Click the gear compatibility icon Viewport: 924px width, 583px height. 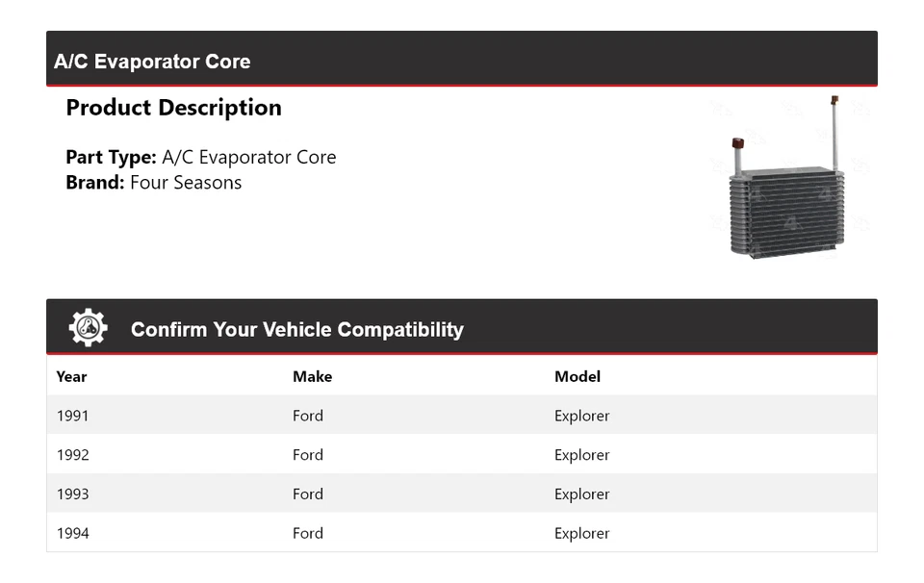point(88,329)
